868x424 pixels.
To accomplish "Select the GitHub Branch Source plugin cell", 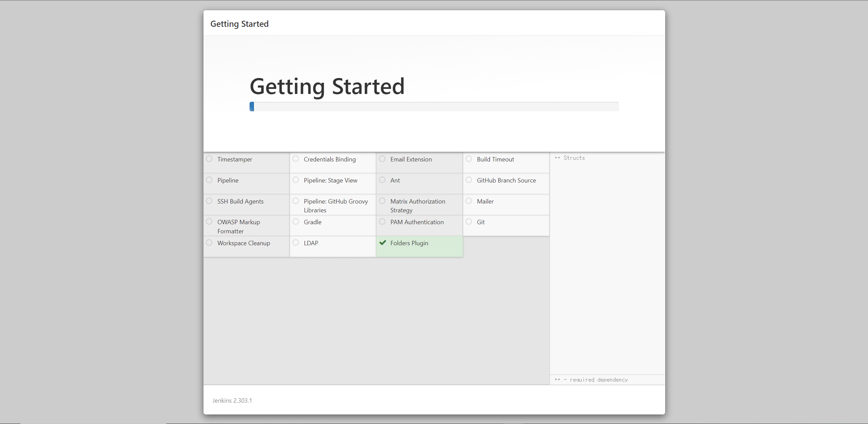I will (x=506, y=181).
